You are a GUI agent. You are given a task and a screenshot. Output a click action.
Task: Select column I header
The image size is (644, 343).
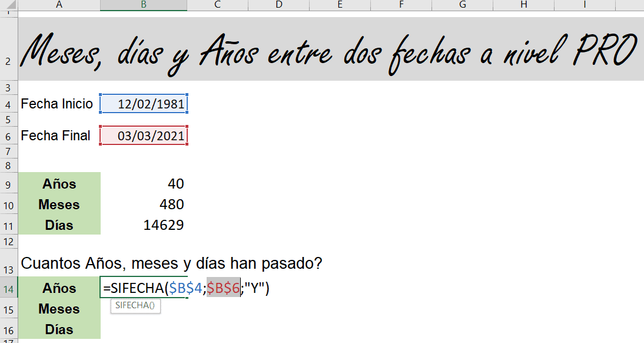tap(585, 5)
